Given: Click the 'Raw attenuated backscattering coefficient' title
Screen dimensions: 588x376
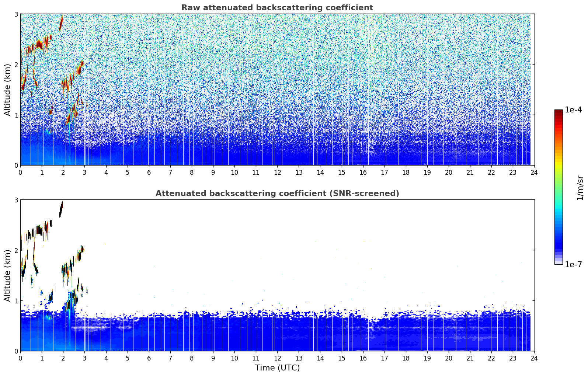Looking at the screenshot, I should pyautogui.click(x=277, y=8).
